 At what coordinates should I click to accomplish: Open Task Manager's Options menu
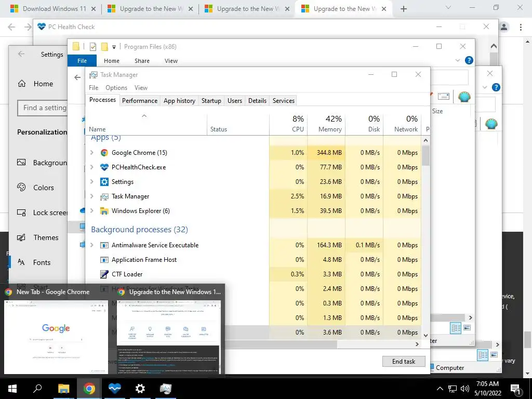tap(116, 88)
